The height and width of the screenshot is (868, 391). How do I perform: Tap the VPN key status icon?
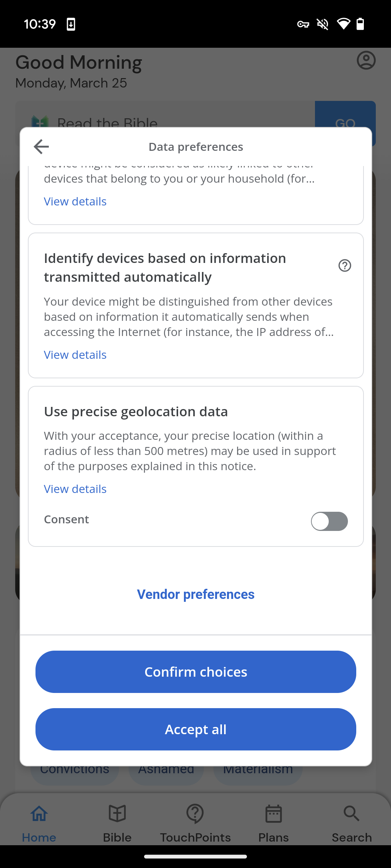[303, 24]
